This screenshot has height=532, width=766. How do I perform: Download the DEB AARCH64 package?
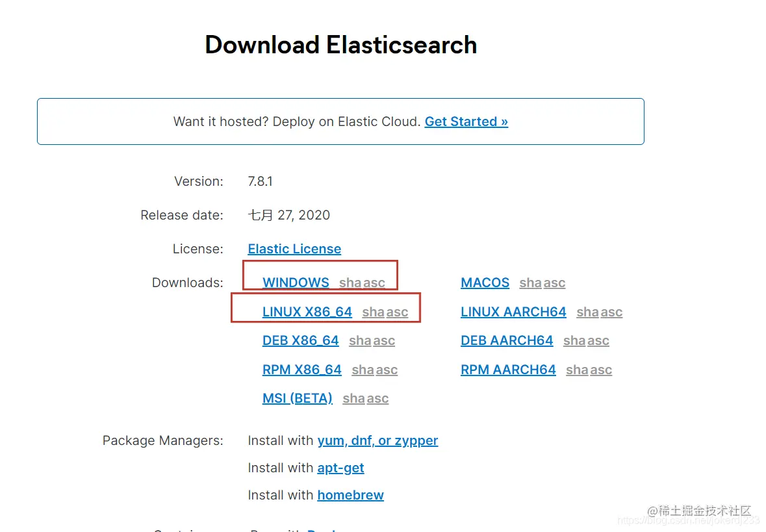507,340
